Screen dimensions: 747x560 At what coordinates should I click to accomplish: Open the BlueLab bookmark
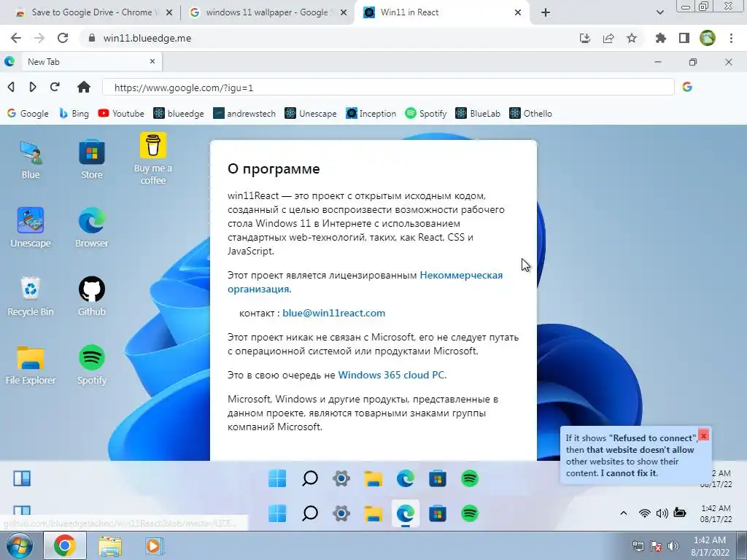[478, 113]
